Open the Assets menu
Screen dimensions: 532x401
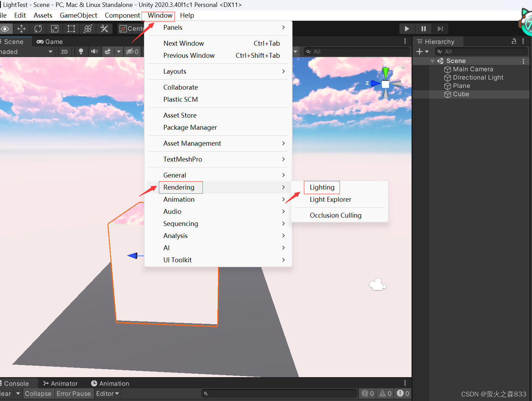[x=43, y=16]
